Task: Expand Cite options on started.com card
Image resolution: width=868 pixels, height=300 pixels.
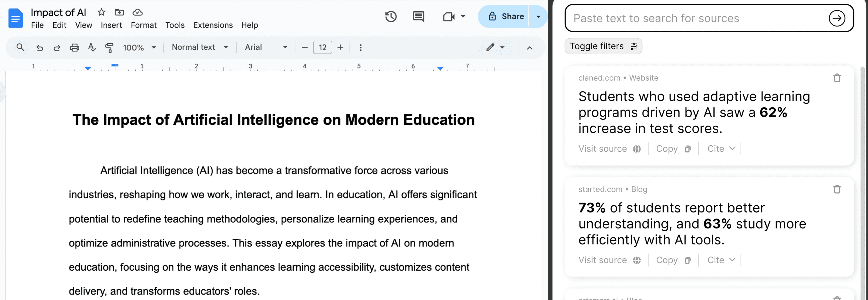Action: tap(721, 260)
